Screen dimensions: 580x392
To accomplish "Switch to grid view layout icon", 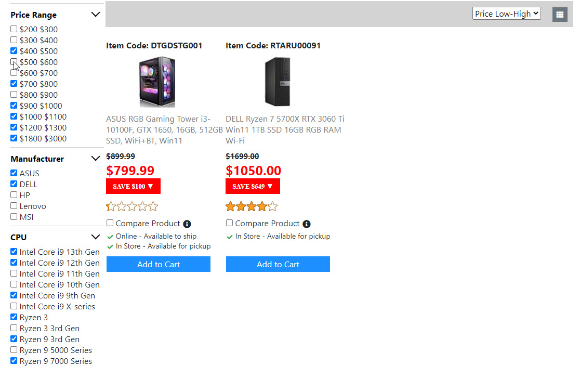I will point(560,15).
